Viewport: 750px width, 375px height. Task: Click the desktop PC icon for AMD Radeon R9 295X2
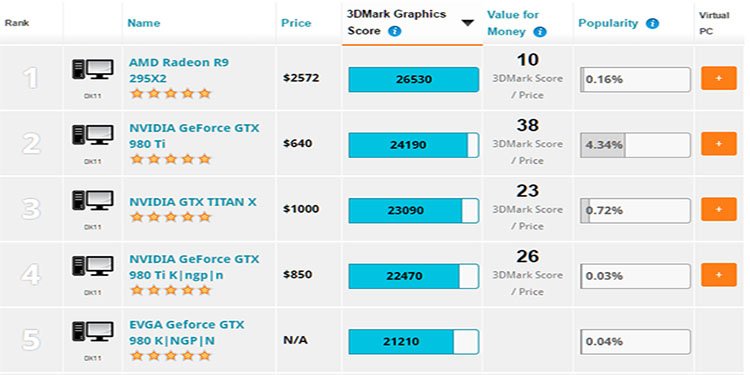(93, 69)
